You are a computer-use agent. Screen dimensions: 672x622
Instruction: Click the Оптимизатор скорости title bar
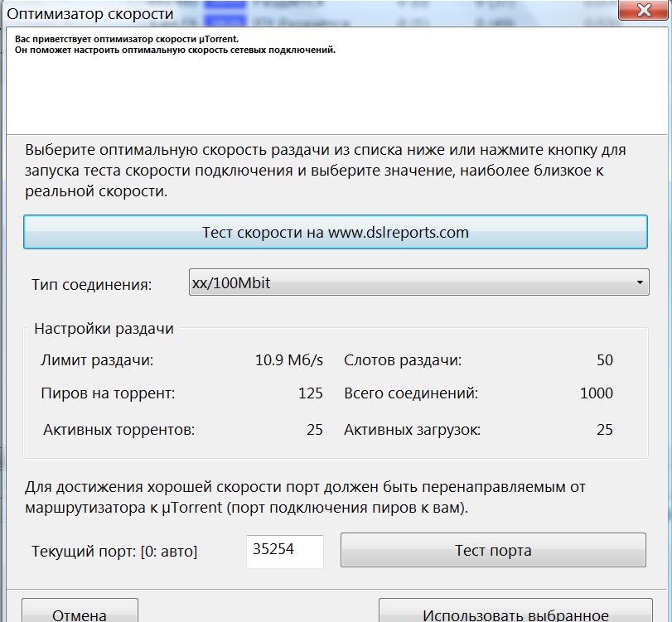click(x=249, y=13)
